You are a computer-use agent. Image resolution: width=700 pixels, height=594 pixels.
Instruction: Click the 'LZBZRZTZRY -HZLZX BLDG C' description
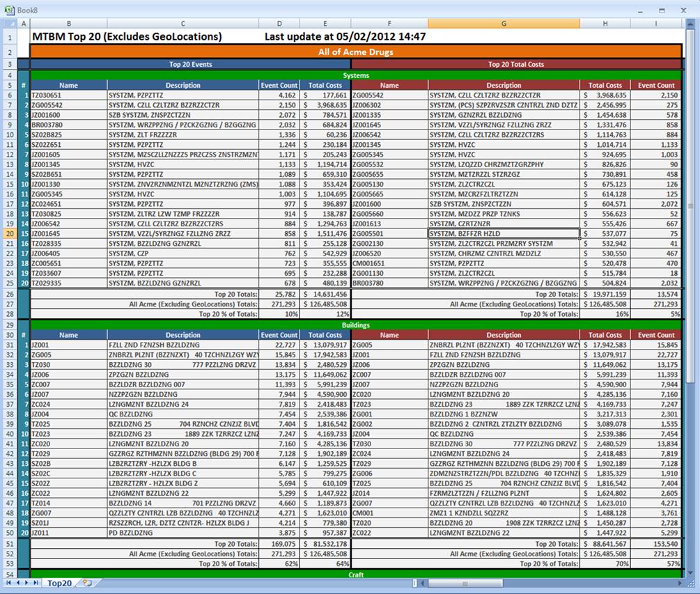click(x=183, y=474)
